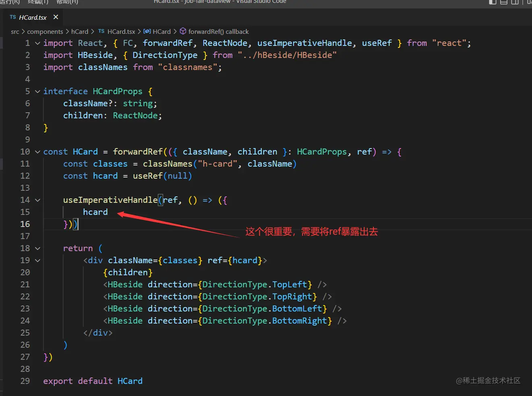
Task: Click the "return" keyword on line 18
Action: pyautogui.click(x=78, y=248)
